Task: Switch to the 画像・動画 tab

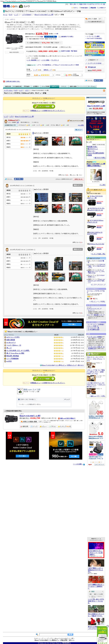Action: click(x=73, y=87)
